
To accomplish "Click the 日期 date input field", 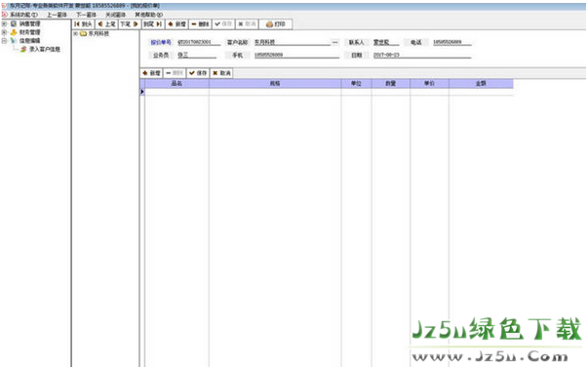I will pos(422,55).
